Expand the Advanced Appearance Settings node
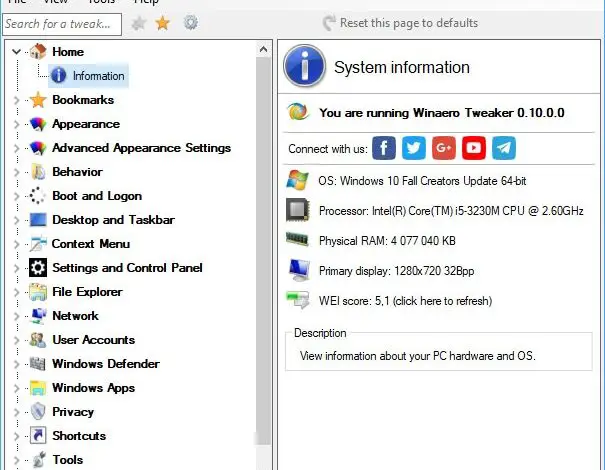Screen dimensions: 605x470 coord(16,148)
